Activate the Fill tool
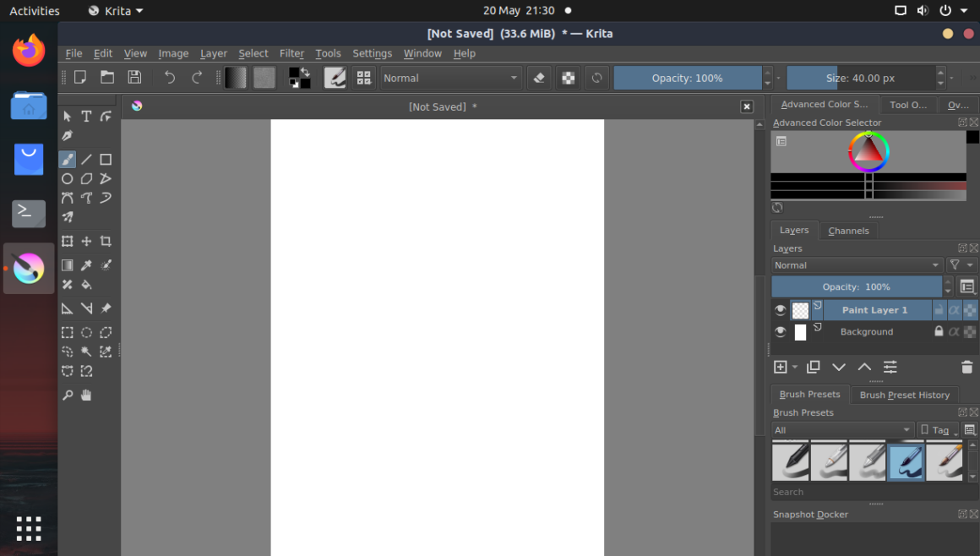The height and width of the screenshot is (556, 980). pyautogui.click(x=86, y=285)
